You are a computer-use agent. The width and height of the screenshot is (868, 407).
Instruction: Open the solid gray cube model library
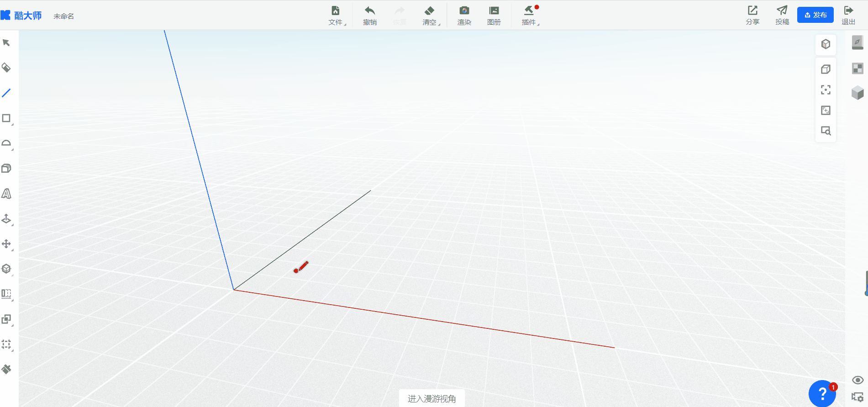point(857,93)
